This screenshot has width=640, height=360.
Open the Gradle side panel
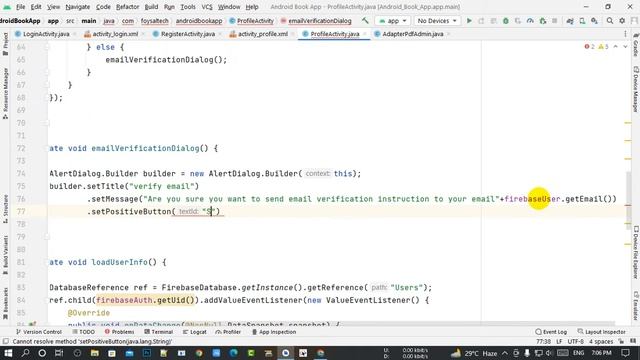click(x=636, y=45)
